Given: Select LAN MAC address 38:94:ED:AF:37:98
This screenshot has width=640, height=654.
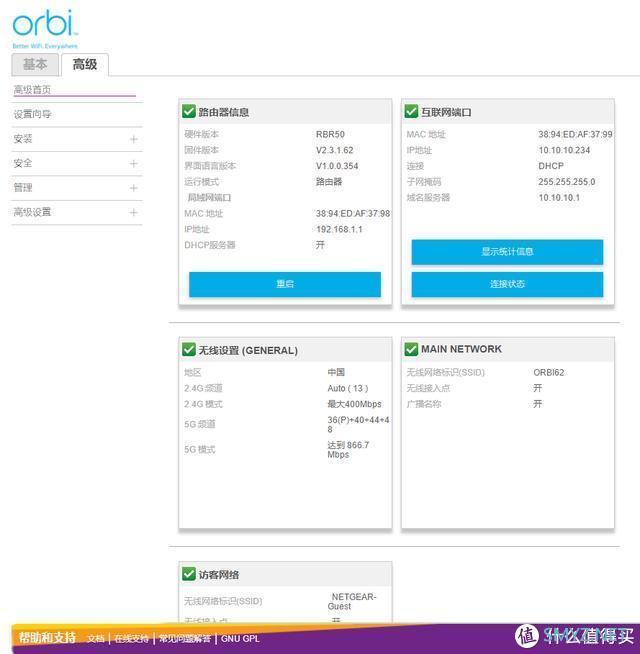Looking at the screenshot, I should (353, 214).
